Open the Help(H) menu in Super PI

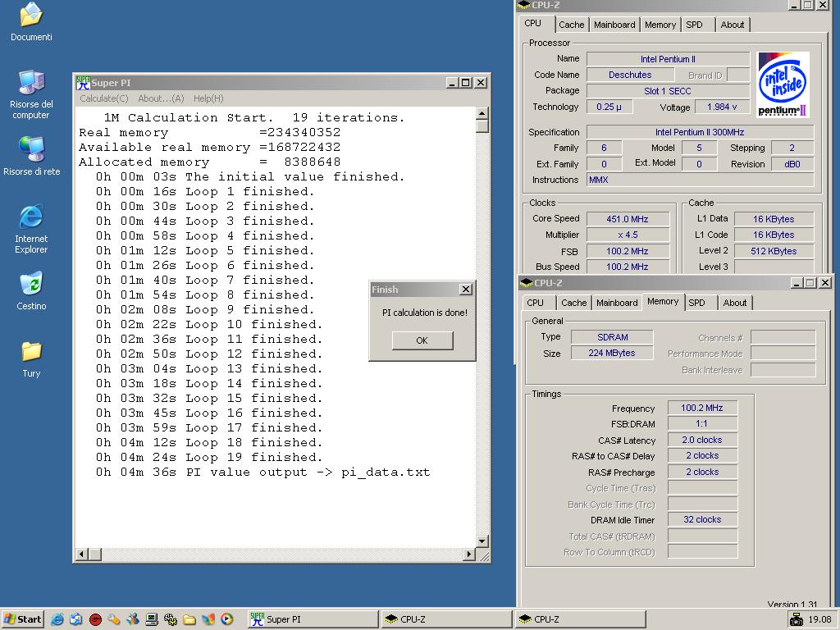(208, 98)
